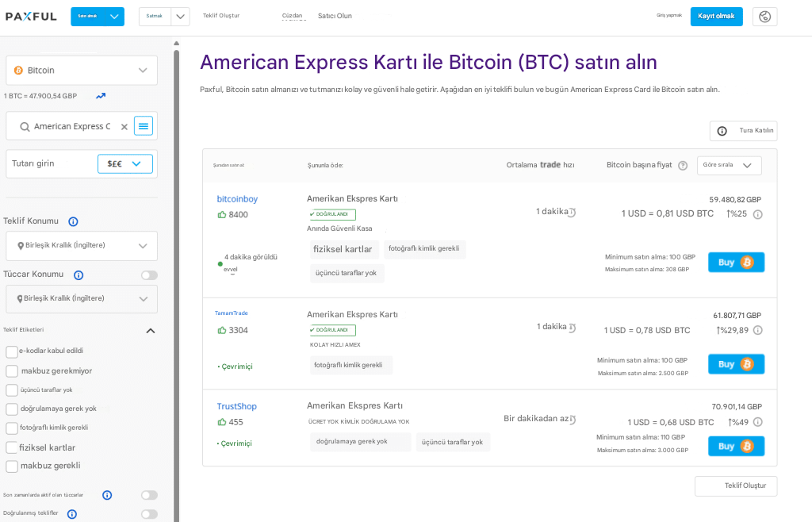The height and width of the screenshot is (522, 812).
Task: Click the Tutarı girin amount field
Action: click(52, 163)
